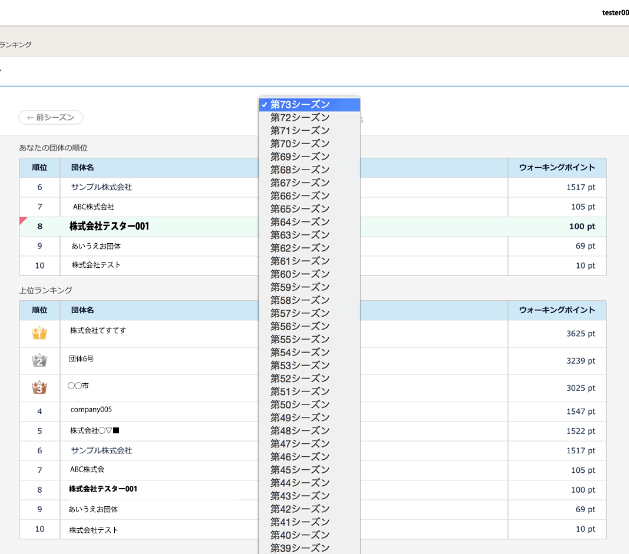Viewport: 629px width, 554px height.
Task: Choose 第60シーズン in the dropdown list
Action: tap(300, 274)
